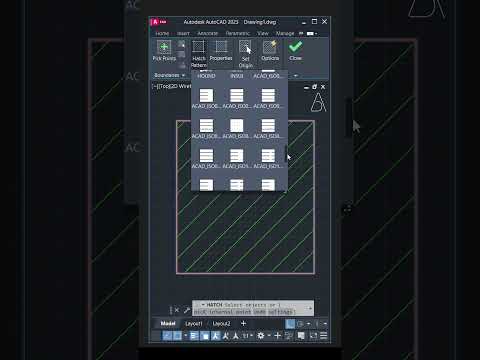Click the Set Origin tool

[245, 54]
